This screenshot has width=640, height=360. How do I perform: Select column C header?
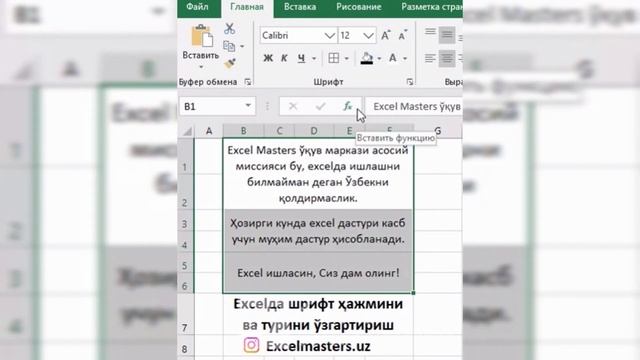[279, 131]
